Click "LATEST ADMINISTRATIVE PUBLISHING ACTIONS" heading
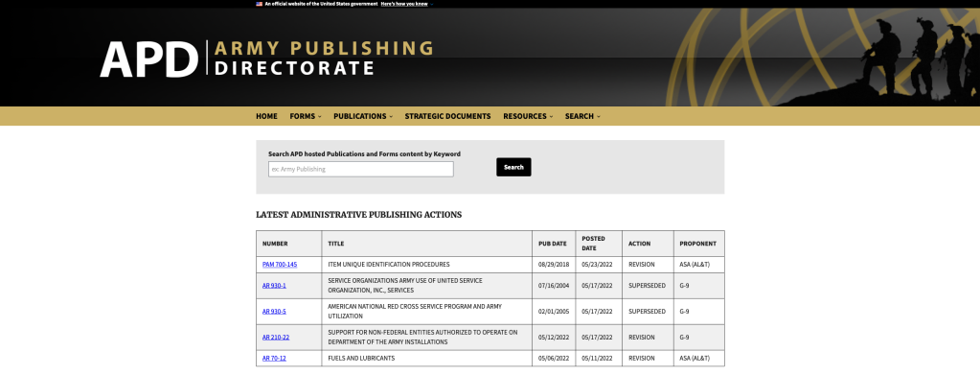980x375 pixels. pyautogui.click(x=358, y=215)
